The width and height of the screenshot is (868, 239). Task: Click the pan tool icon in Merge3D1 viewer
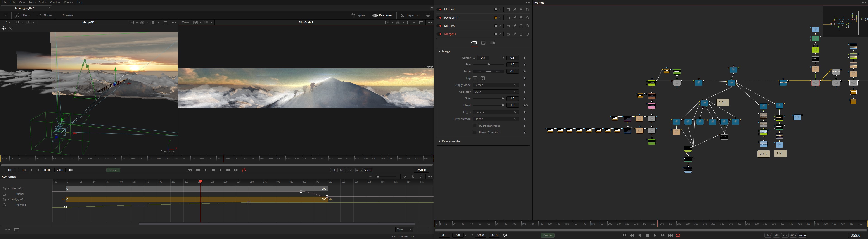4,28
